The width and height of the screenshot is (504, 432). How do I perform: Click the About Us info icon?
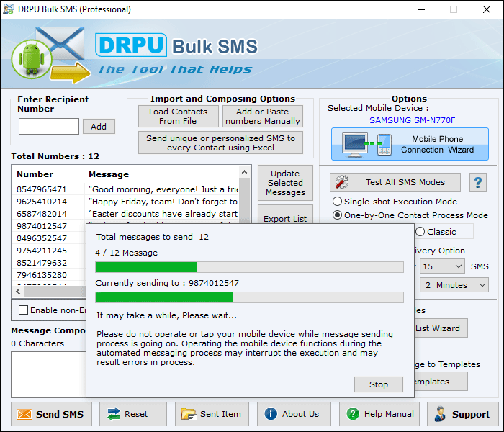pos(271,414)
